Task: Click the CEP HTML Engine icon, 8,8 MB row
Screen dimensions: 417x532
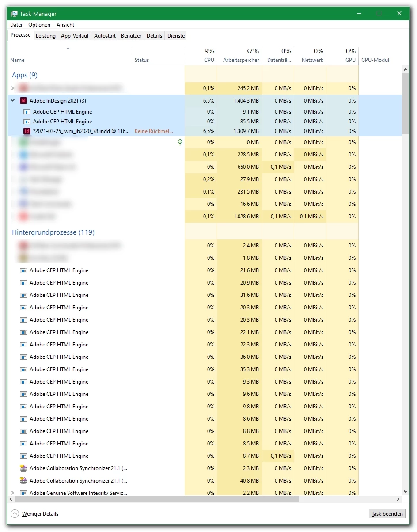Action: point(23,431)
